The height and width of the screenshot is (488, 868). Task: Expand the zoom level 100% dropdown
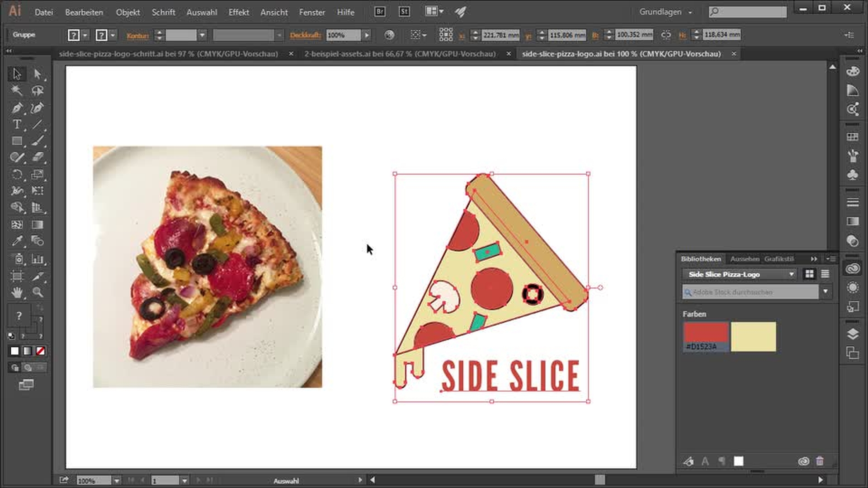[116, 481]
